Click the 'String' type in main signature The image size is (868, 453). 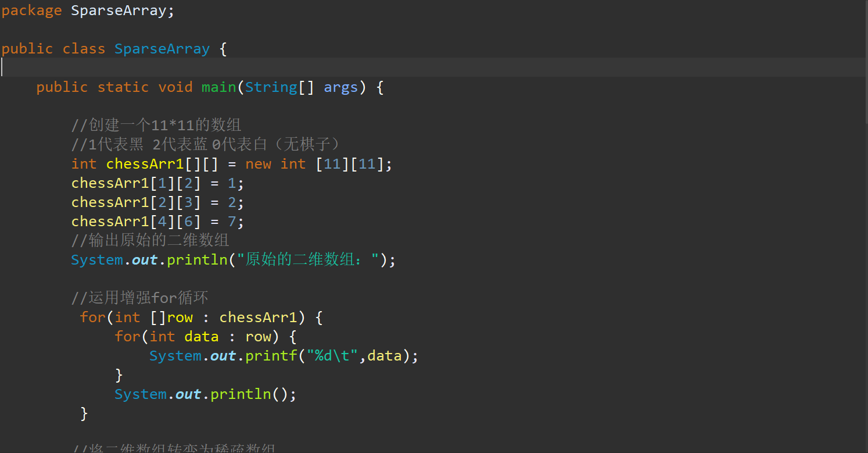click(271, 87)
